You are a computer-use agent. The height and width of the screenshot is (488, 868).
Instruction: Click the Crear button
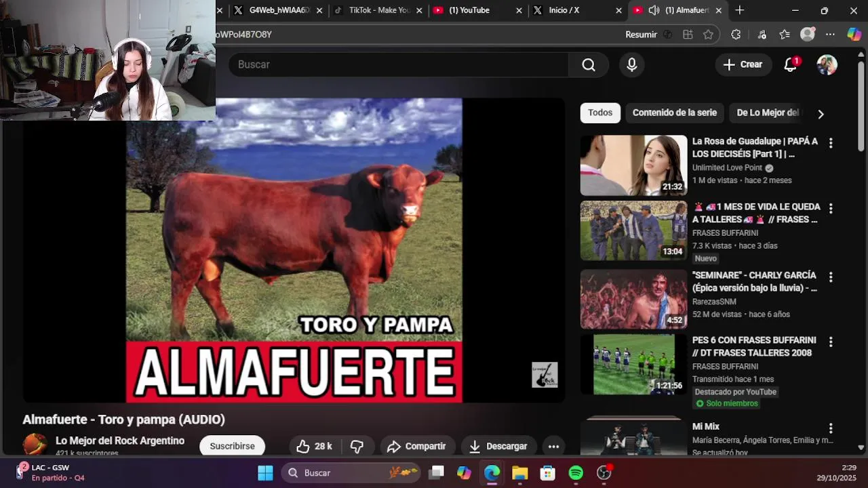tap(743, 64)
